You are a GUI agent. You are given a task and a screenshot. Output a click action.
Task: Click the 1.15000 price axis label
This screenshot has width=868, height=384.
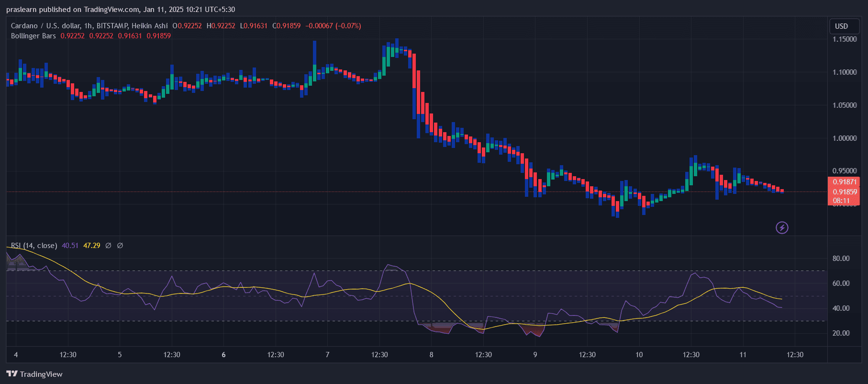[844, 39]
